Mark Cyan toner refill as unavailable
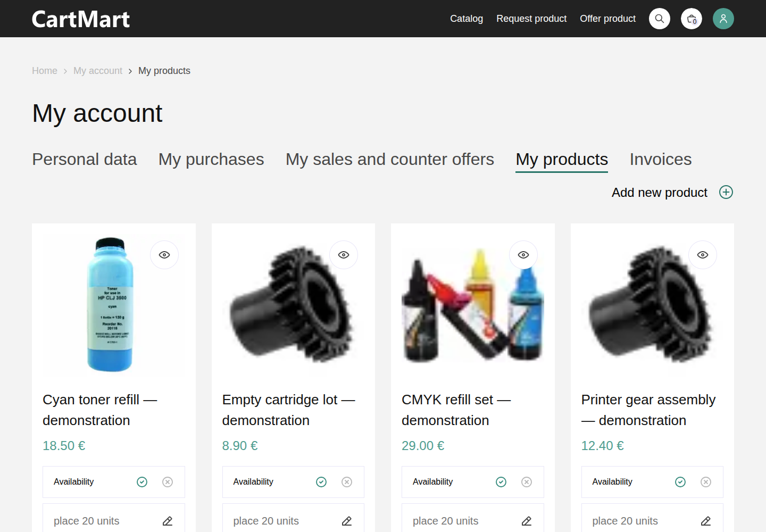The image size is (766, 532). (168, 482)
